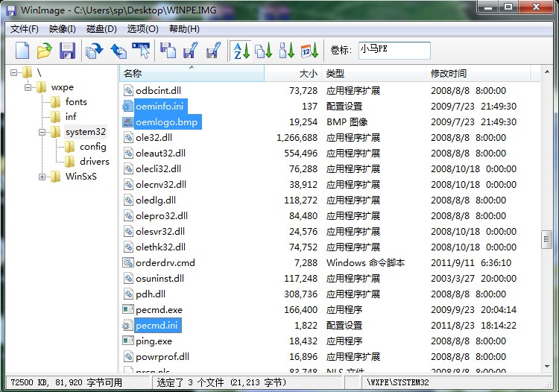This screenshot has height=392, width=559.
Task: Sort by the 大小 column header
Action: click(x=293, y=74)
